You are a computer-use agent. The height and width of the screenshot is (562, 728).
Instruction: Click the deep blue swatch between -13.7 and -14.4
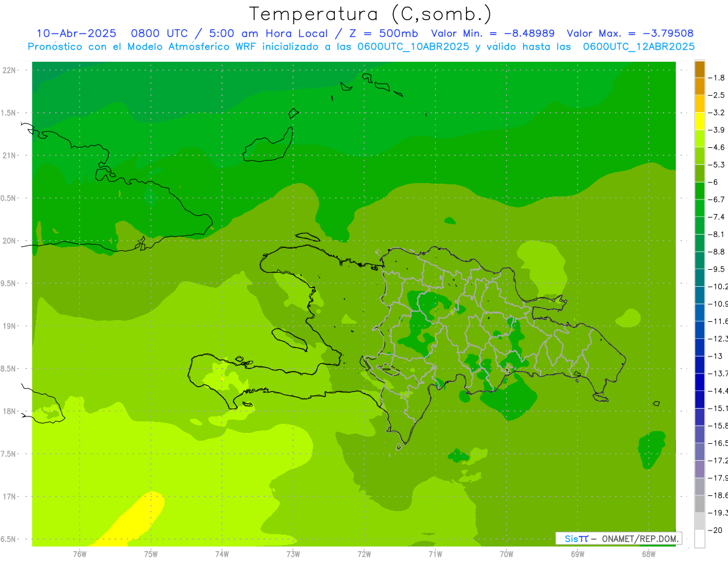pos(699,382)
